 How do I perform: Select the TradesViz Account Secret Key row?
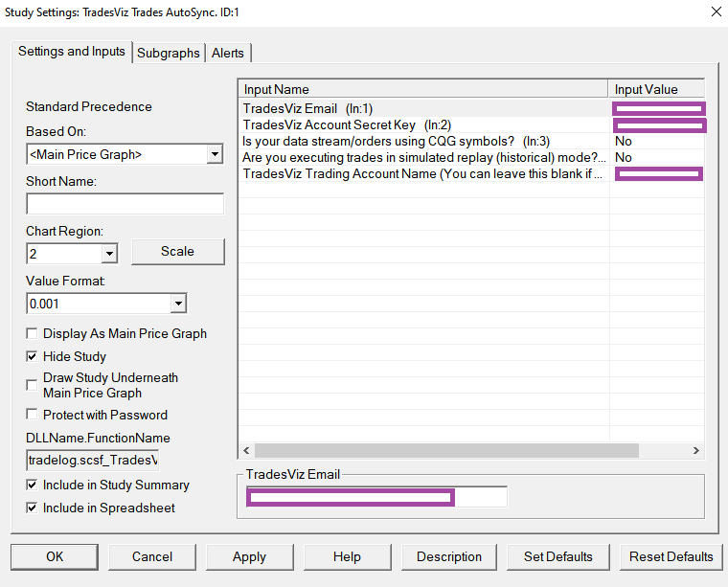pos(471,124)
